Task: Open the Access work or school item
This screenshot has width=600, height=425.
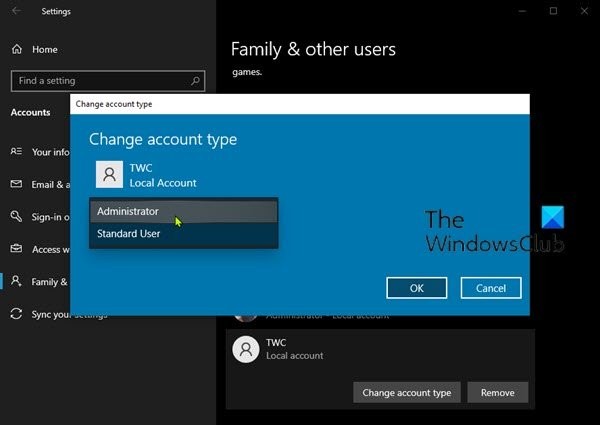Action: coord(40,249)
